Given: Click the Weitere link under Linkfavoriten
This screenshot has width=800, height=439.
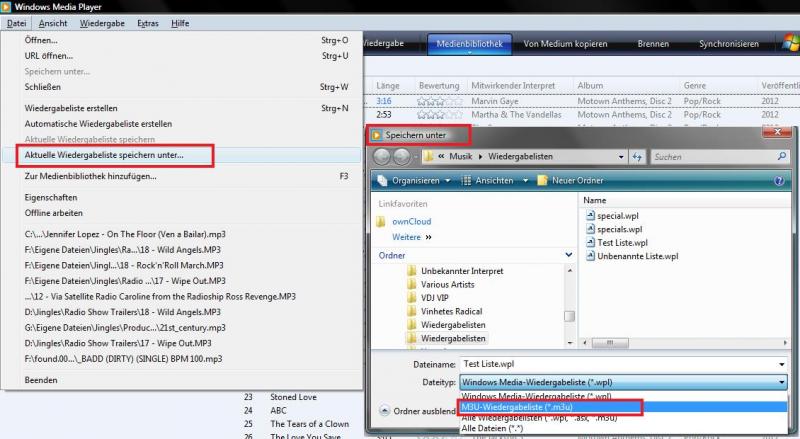Looking at the screenshot, I should [406, 237].
